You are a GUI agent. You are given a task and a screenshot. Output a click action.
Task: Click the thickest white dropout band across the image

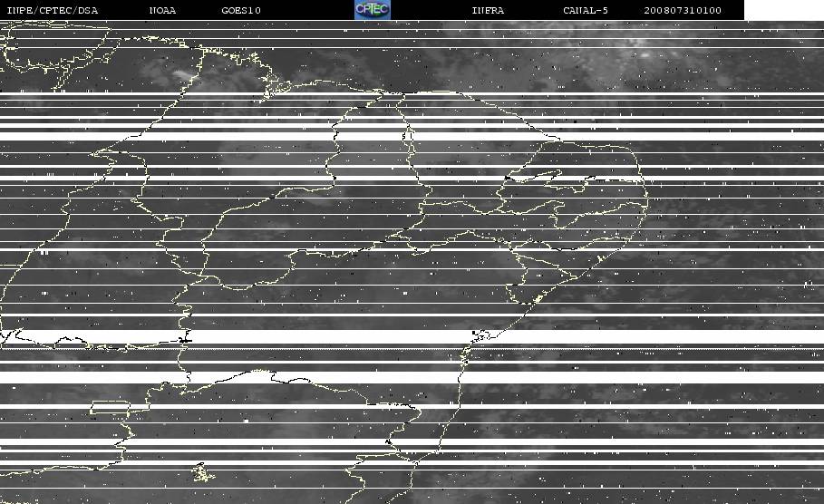click(412, 337)
